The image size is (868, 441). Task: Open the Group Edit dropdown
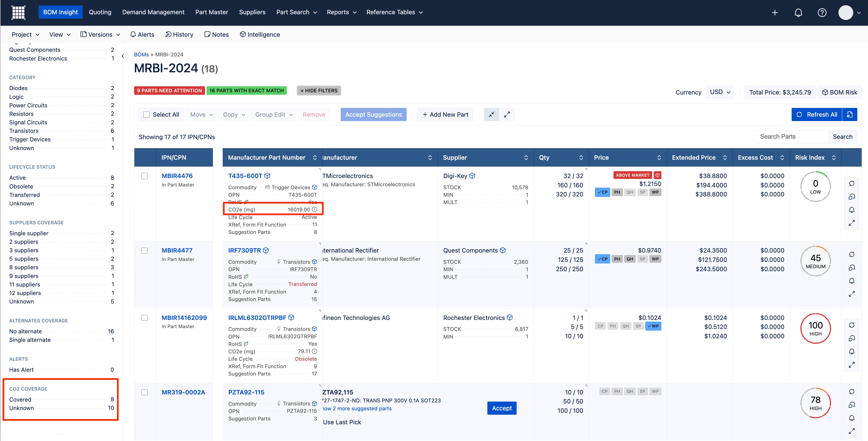tap(274, 115)
